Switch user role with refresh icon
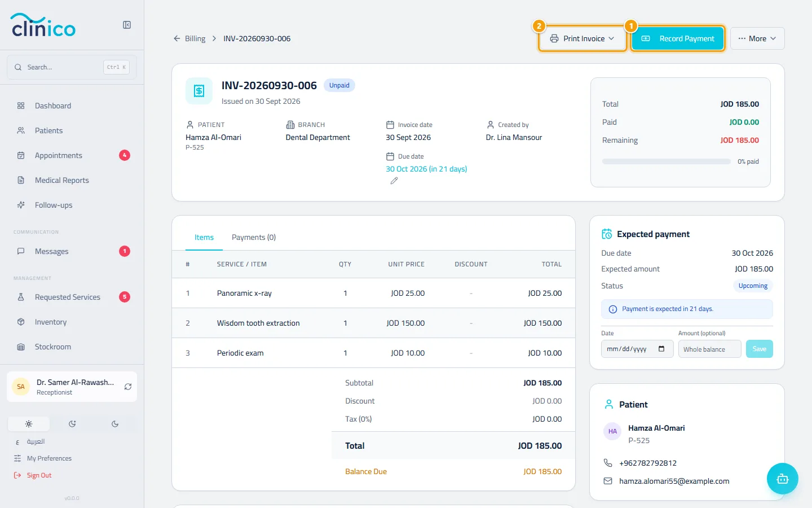812x508 pixels. 128,387
